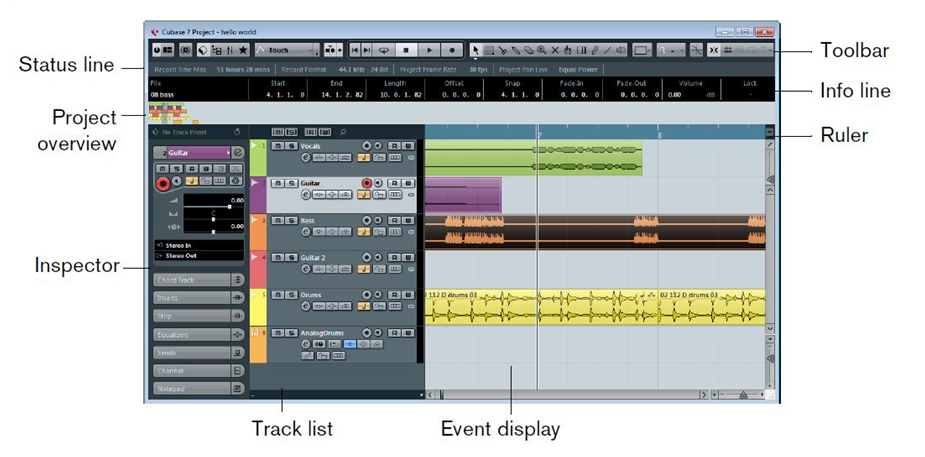Open the ruler display format dropdown arrow
This screenshot has height=457, width=925.
[x=769, y=132]
